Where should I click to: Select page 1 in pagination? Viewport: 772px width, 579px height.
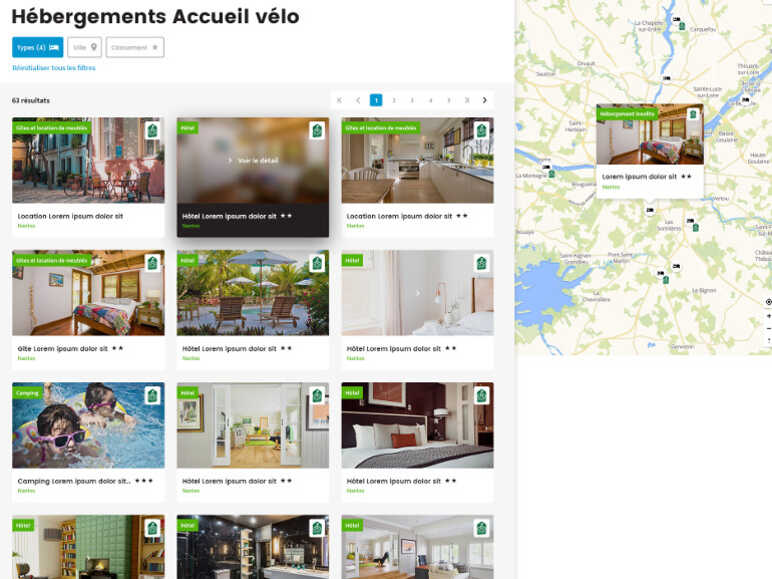point(376,100)
